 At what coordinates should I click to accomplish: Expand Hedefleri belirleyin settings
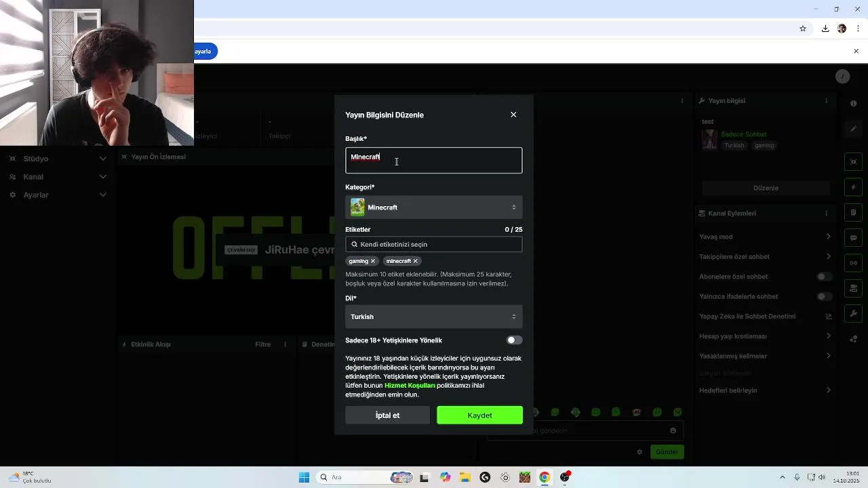[765, 390]
